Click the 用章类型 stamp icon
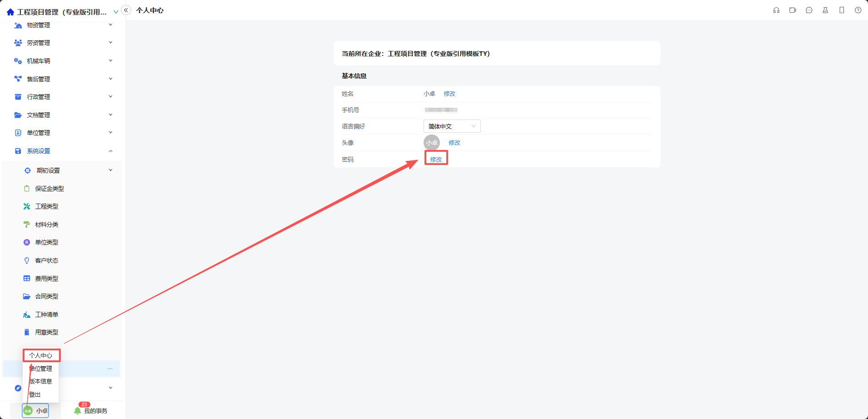This screenshot has height=419, width=868. (x=27, y=332)
